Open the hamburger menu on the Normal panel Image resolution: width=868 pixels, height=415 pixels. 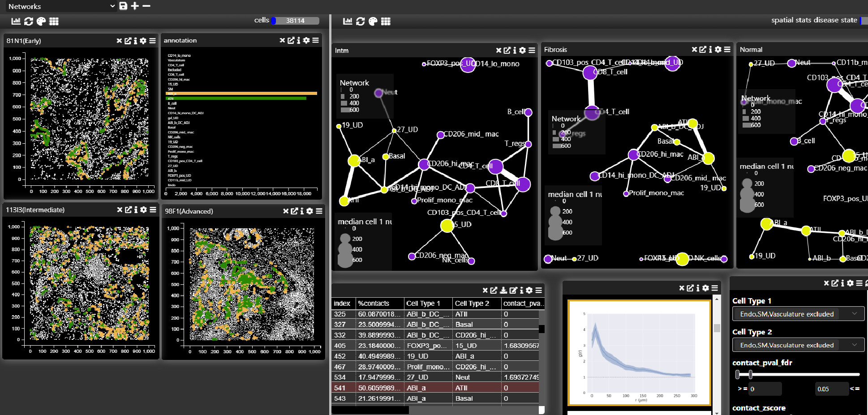click(866, 50)
